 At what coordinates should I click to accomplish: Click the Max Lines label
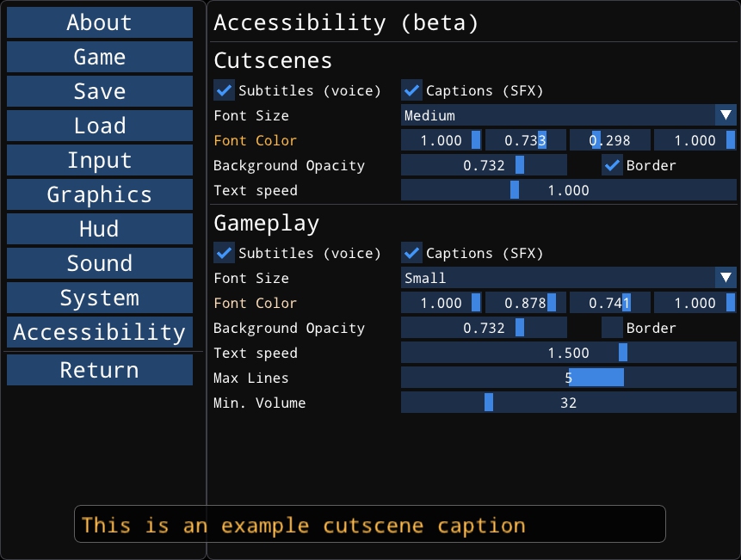251,378
